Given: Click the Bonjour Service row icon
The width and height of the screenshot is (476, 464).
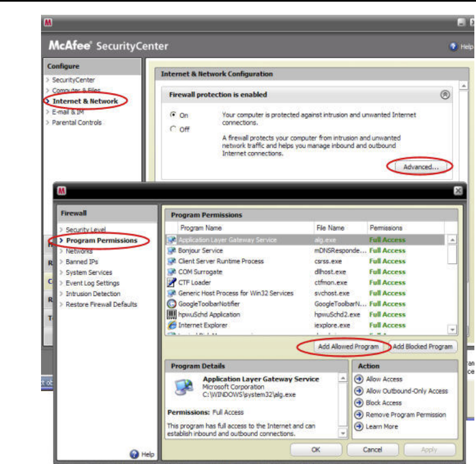Looking at the screenshot, I should pyautogui.click(x=171, y=251).
